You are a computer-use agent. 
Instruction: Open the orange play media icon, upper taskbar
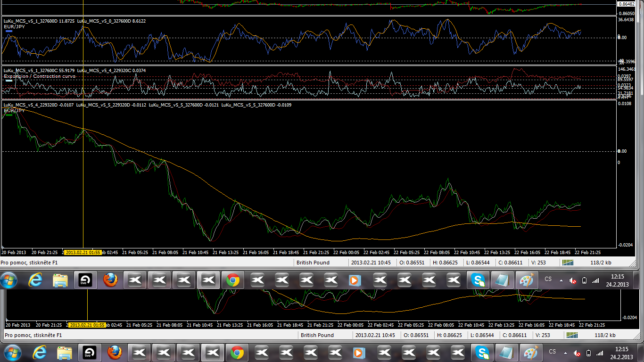[x=355, y=280]
